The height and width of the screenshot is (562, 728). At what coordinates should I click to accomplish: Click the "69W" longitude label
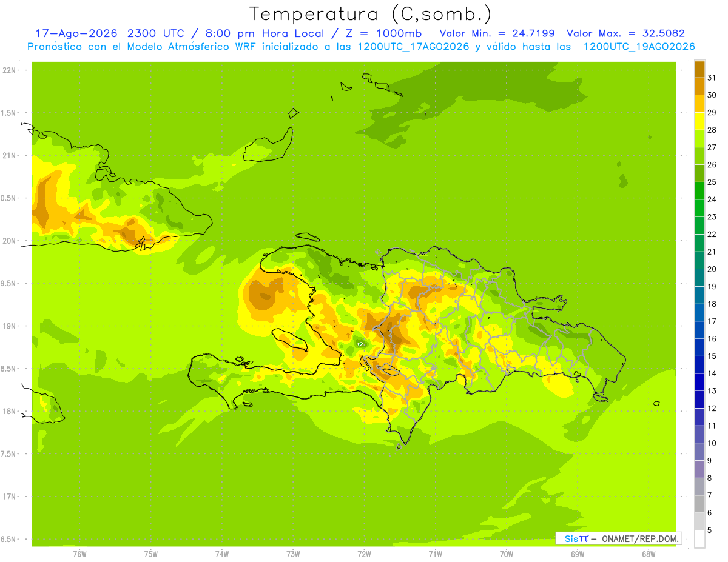pos(578,554)
